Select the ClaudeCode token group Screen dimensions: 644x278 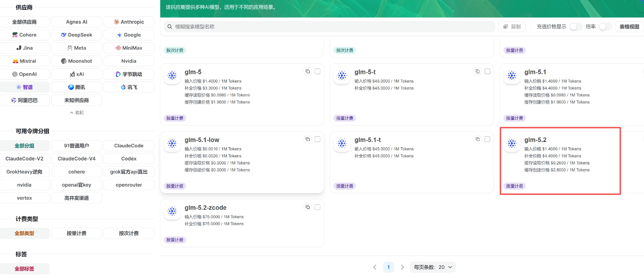pos(129,146)
